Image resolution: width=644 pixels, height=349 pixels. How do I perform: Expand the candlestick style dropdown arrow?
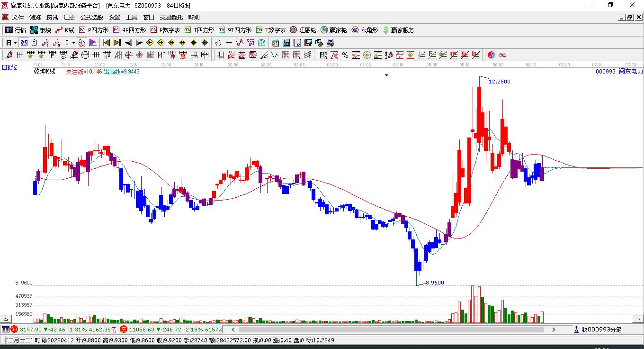pos(73,43)
